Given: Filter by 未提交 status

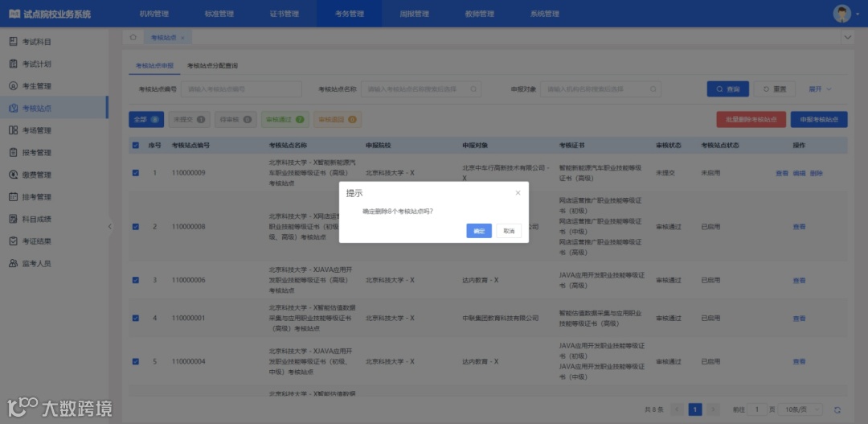Looking at the screenshot, I should tap(190, 119).
